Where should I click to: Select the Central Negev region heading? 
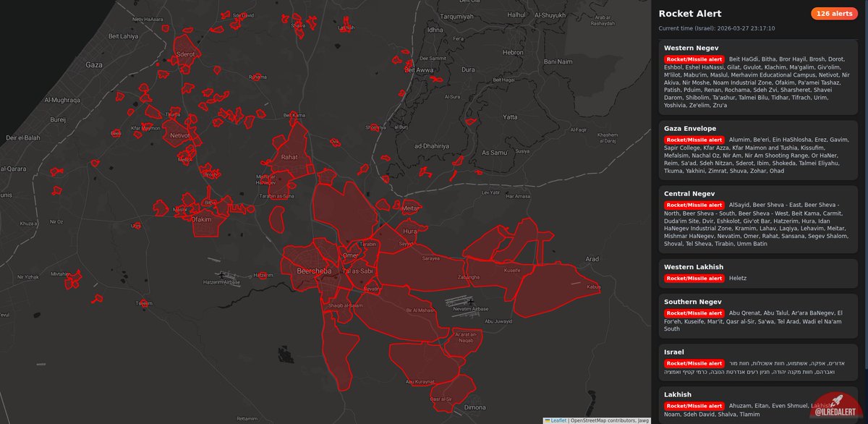689,194
